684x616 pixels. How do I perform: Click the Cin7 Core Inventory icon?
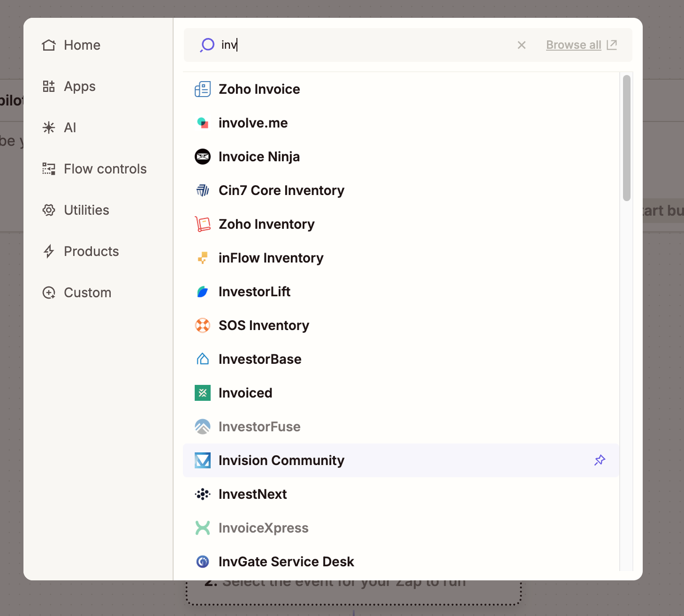pos(203,190)
